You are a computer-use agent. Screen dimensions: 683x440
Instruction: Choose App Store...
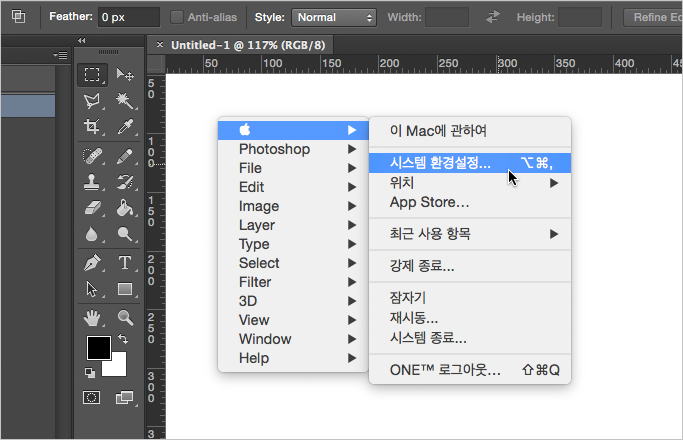[470, 203]
